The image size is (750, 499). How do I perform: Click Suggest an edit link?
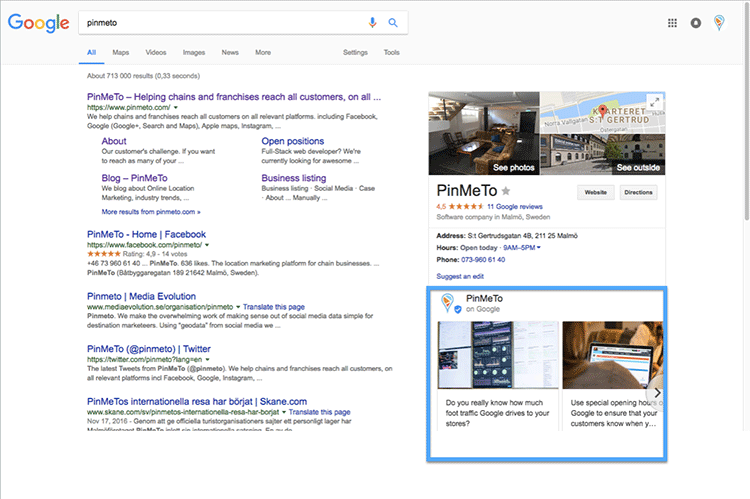pyautogui.click(x=460, y=276)
